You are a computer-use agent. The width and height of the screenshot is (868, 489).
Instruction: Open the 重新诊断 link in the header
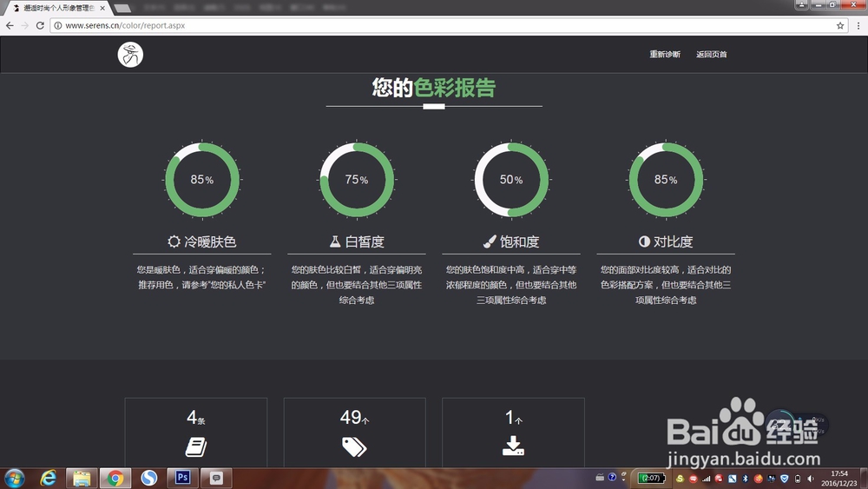pyautogui.click(x=665, y=54)
